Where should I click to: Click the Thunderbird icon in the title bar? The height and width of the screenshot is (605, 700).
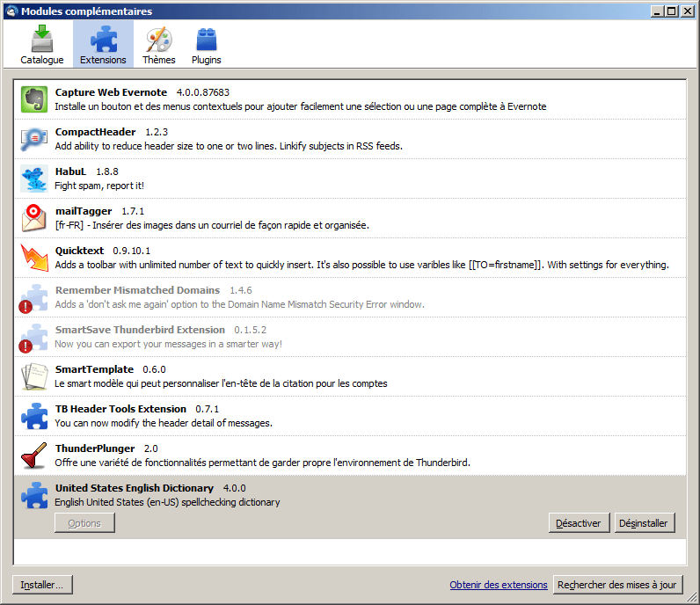pos(11,11)
